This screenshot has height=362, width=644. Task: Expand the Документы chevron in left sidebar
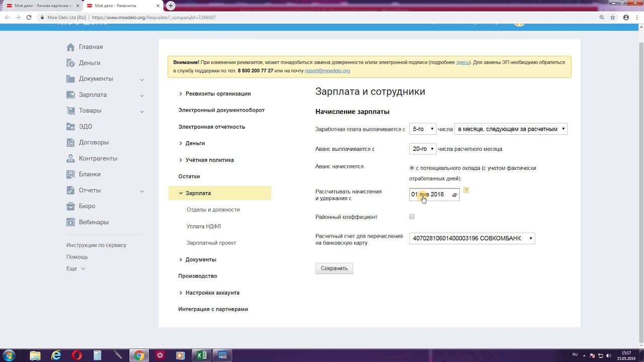coord(142,79)
